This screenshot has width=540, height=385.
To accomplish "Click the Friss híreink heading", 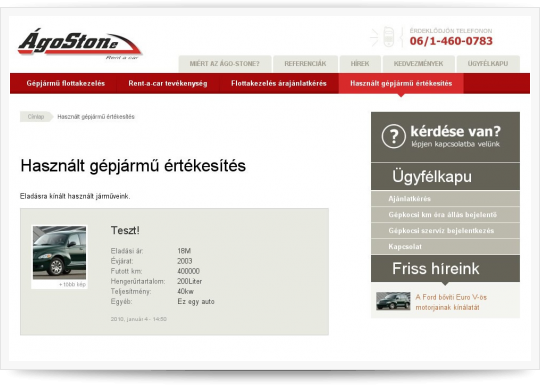I will click(x=436, y=269).
